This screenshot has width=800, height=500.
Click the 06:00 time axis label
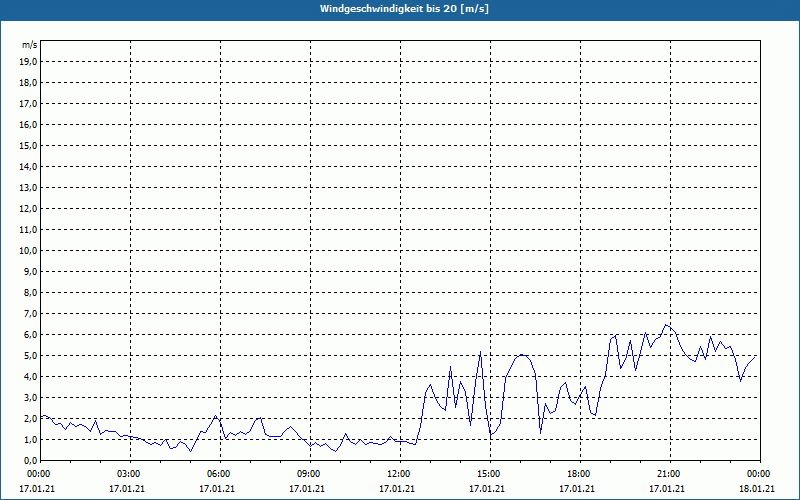(x=220, y=474)
